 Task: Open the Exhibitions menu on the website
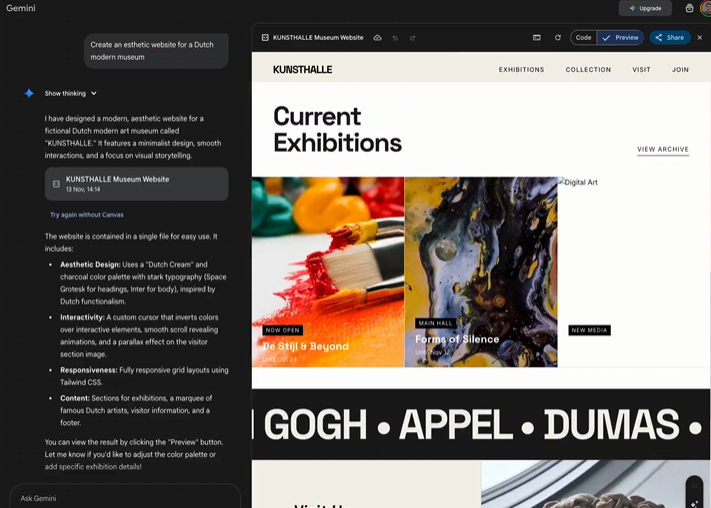coord(521,70)
